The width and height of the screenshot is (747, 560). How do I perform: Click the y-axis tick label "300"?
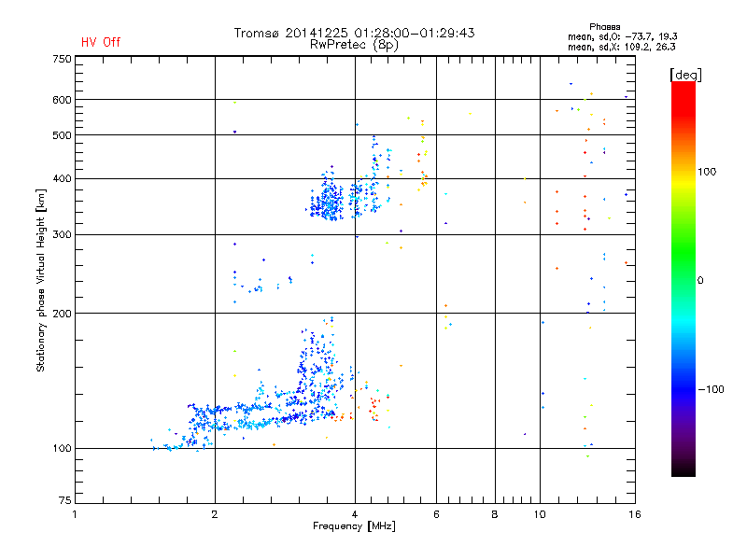62,235
